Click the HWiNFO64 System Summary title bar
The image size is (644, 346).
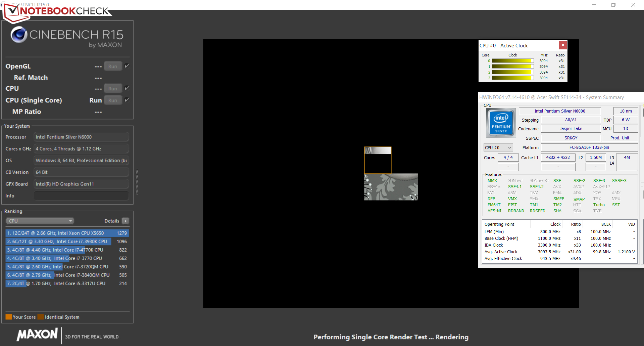point(560,97)
